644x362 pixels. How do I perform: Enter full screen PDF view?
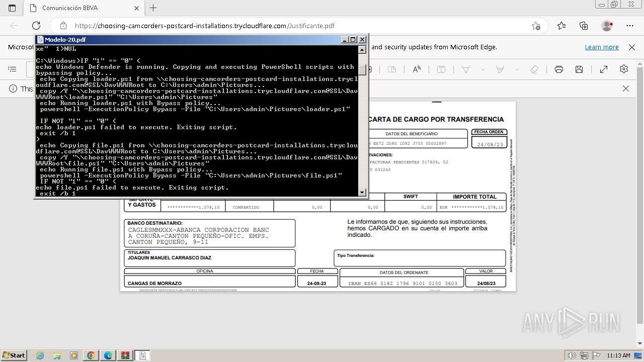click(604, 69)
